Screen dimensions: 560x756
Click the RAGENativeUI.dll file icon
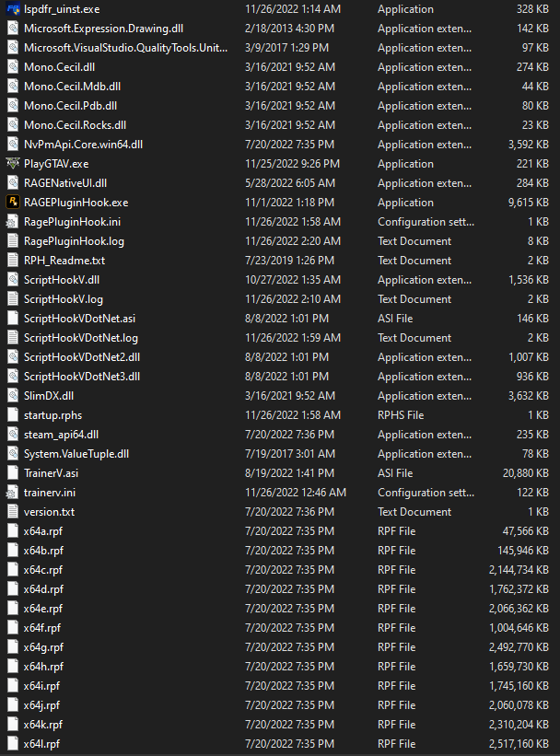tap(13, 183)
